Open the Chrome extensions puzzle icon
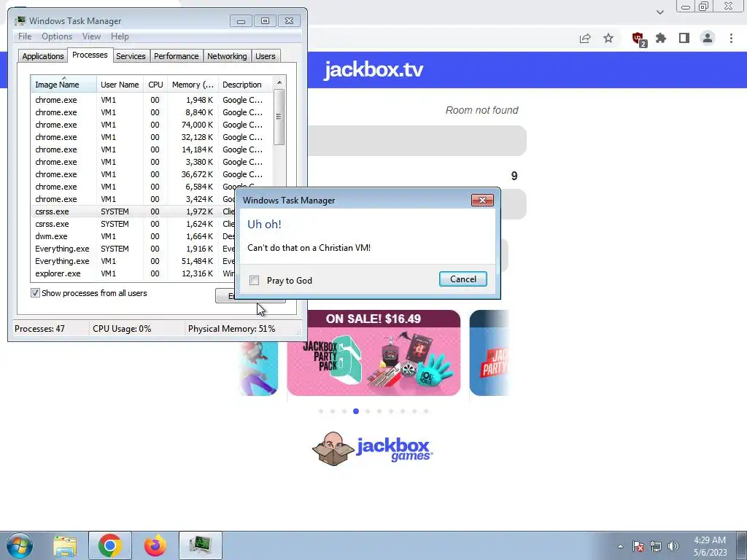Screen dimensions: 747x560 (x=661, y=38)
